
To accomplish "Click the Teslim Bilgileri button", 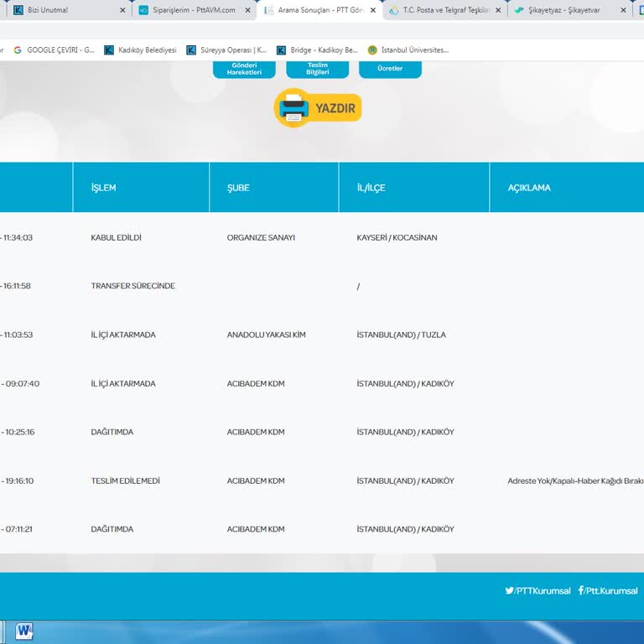I will point(317,69).
